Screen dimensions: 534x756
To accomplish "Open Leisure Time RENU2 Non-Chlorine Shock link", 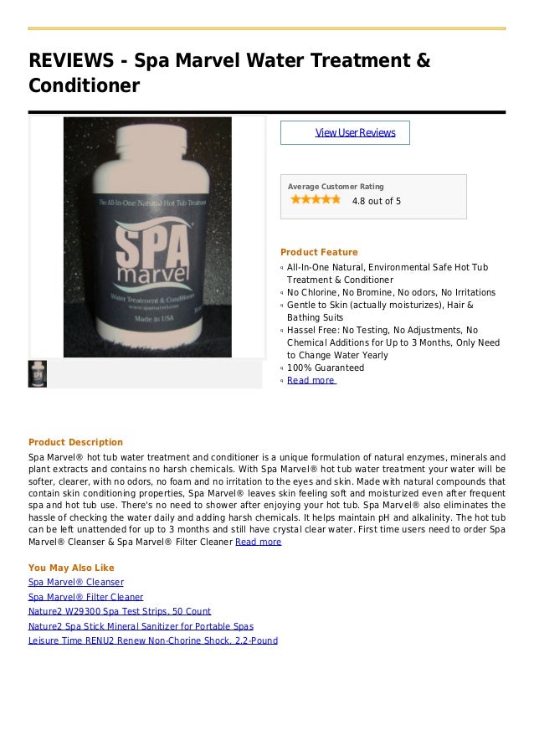I will pyautogui.click(x=153, y=640).
